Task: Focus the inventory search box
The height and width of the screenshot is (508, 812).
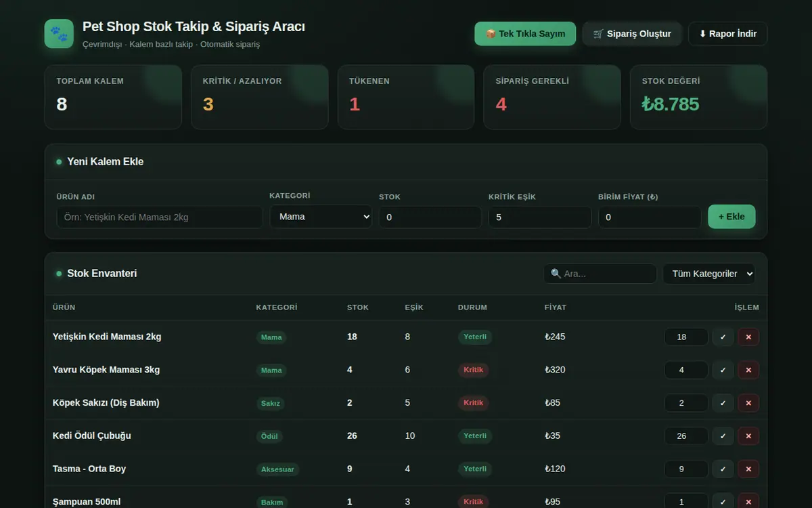Action: (600, 274)
